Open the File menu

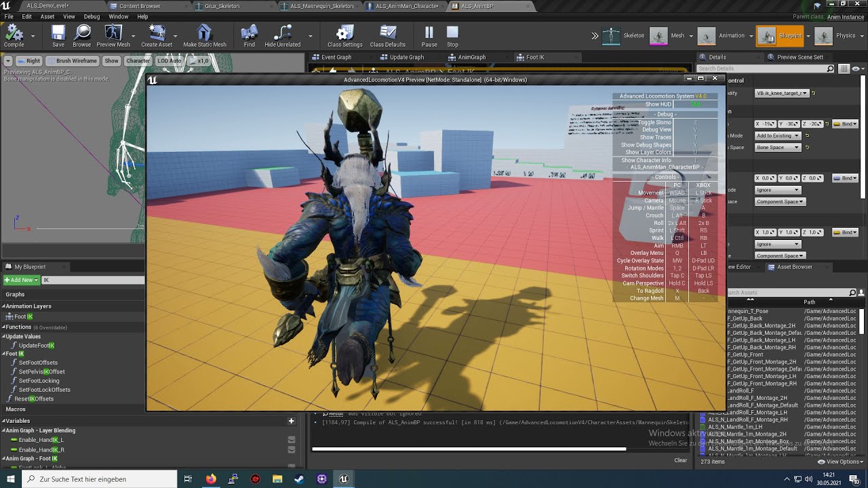pyautogui.click(x=9, y=16)
